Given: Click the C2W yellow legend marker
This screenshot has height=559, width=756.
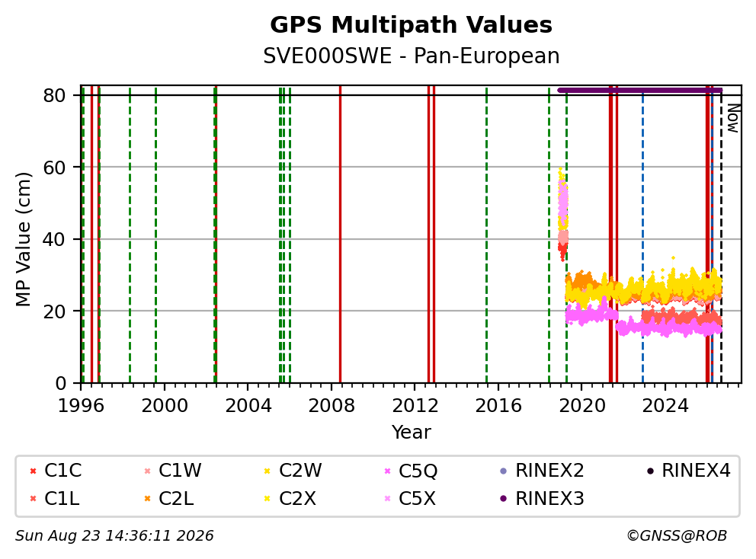Looking at the screenshot, I should coord(267,471).
